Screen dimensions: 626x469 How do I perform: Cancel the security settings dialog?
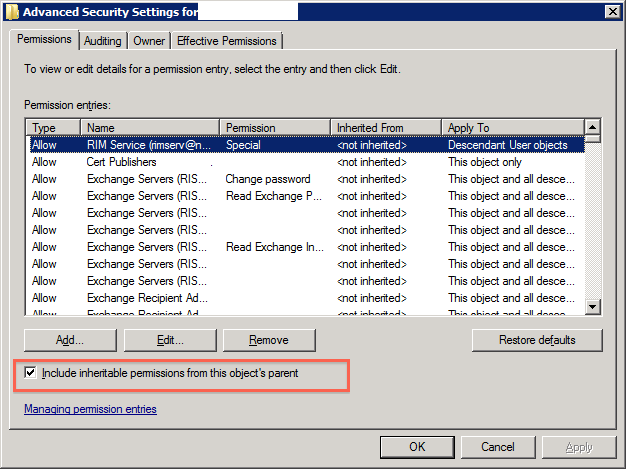[497, 446]
